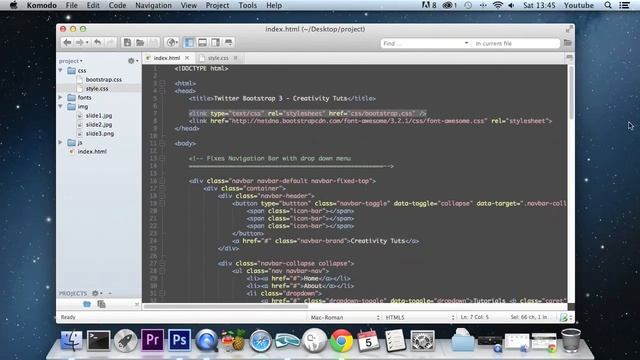Close the style.css tab
The height and width of the screenshot is (360, 640).
236,58
